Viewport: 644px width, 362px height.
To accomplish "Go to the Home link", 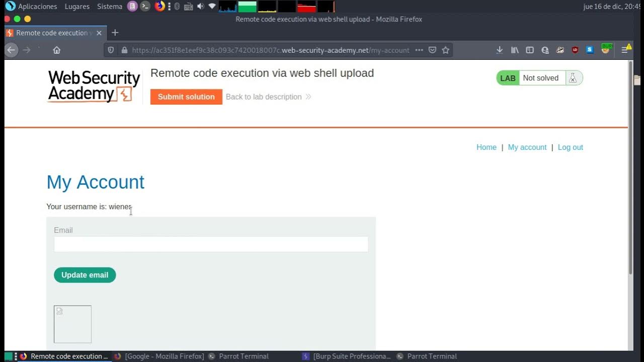I will pyautogui.click(x=487, y=147).
